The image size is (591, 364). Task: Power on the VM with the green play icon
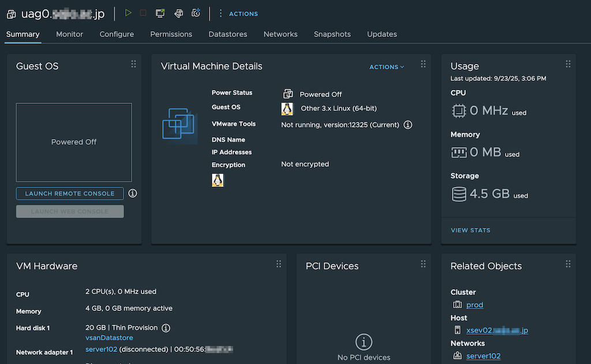coord(128,13)
